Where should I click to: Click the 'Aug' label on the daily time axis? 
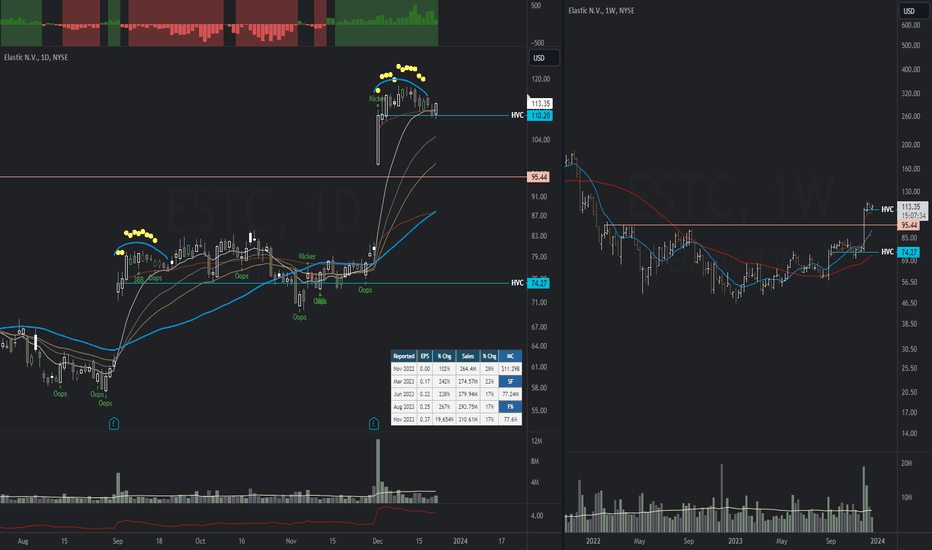[23, 541]
